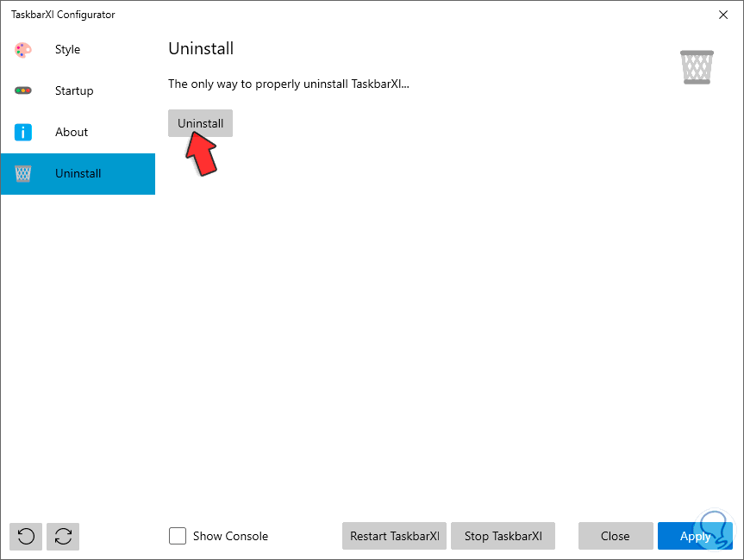The image size is (744, 560).
Task: Click the gray Uninstall button
Action: (x=200, y=123)
